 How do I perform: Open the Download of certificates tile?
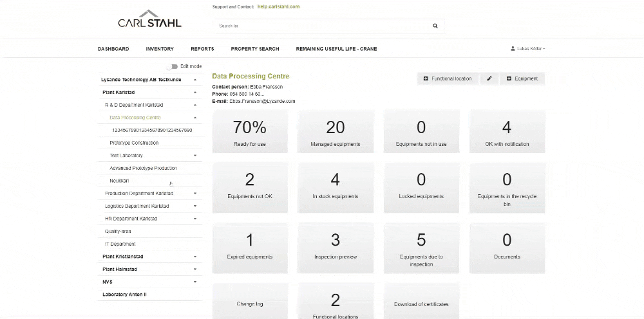click(421, 304)
